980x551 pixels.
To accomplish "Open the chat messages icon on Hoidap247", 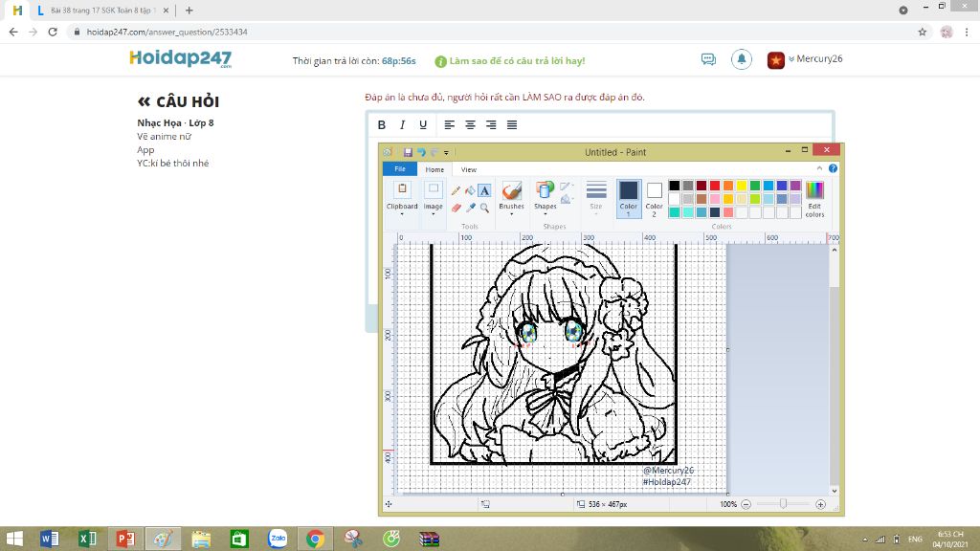I will click(x=708, y=59).
